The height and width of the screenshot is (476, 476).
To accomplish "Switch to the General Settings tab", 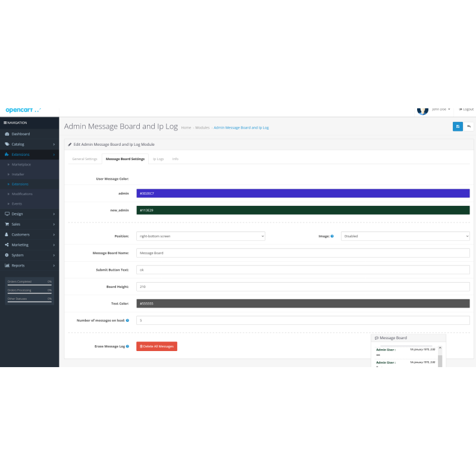I will click(84, 159).
